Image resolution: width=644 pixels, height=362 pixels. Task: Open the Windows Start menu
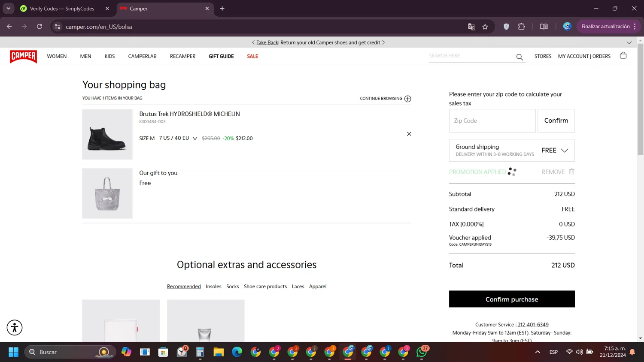click(13, 352)
